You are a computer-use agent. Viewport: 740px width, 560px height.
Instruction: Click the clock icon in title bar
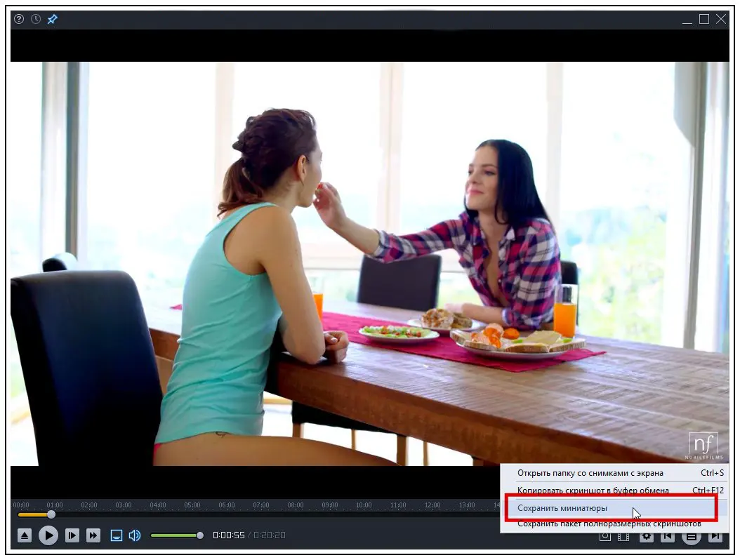(36, 19)
